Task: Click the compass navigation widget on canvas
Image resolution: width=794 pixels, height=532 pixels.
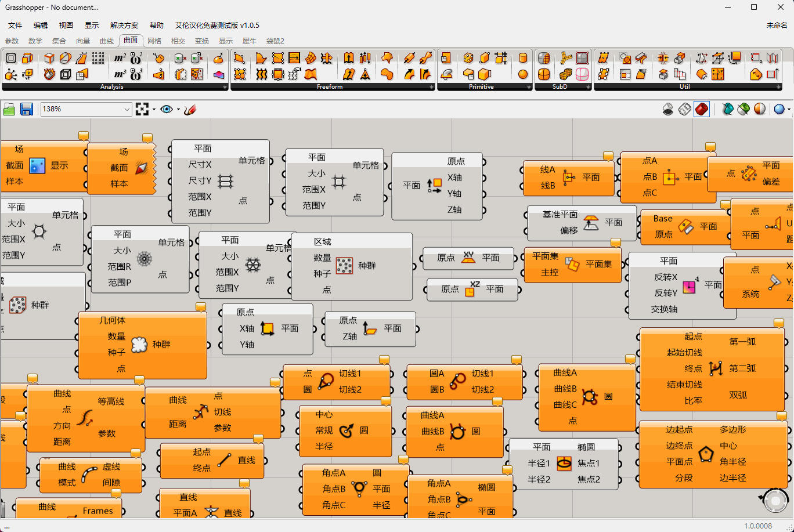Action: [x=776, y=501]
